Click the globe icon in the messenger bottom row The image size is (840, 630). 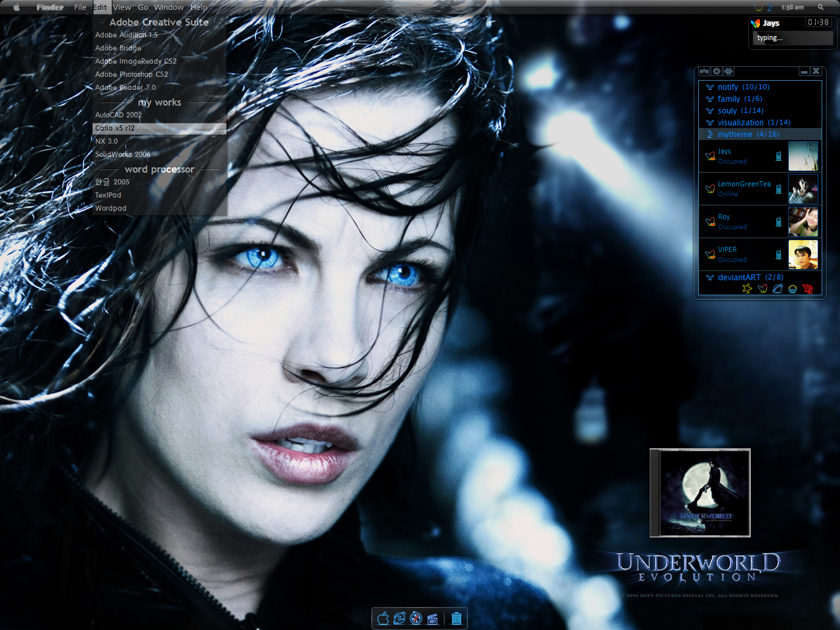tap(776, 288)
